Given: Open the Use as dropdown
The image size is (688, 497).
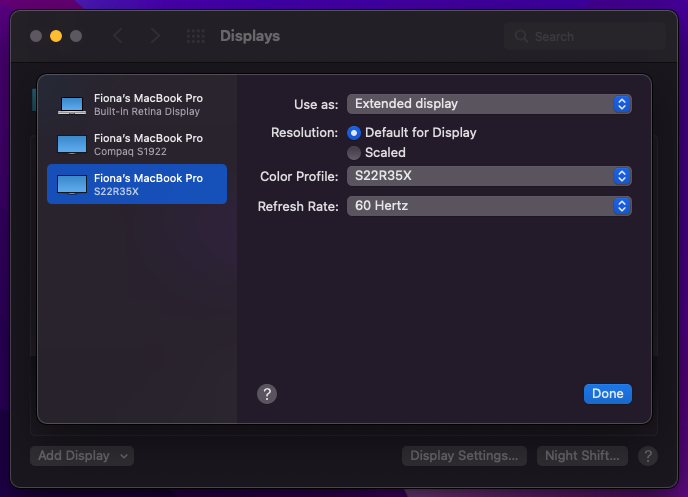Looking at the screenshot, I should pyautogui.click(x=489, y=104).
